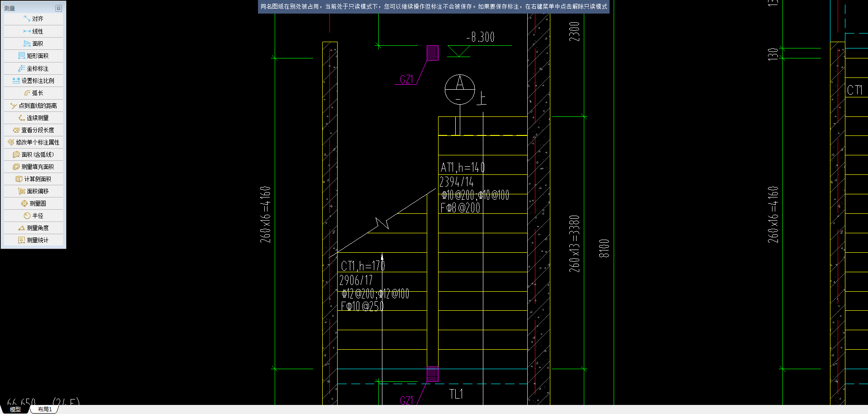Click the read-only mode notification banner
This screenshot has width=868, height=414.
click(434, 7)
